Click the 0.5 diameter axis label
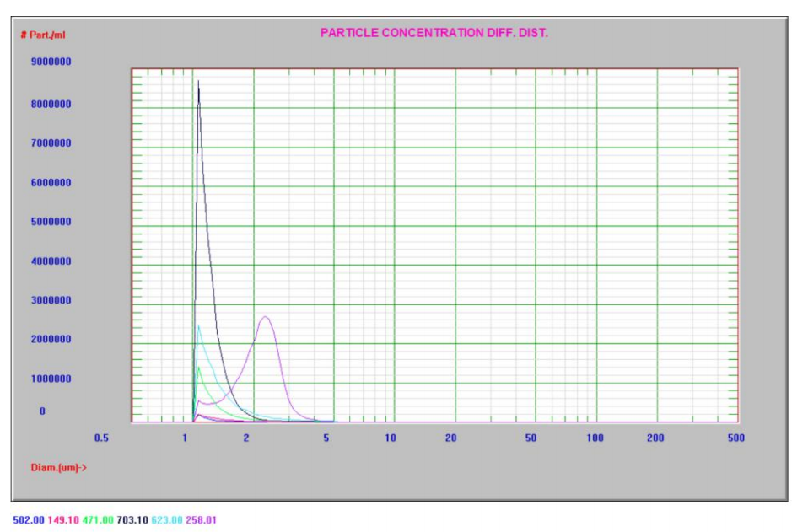The height and width of the screenshot is (532, 792). (101, 438)
